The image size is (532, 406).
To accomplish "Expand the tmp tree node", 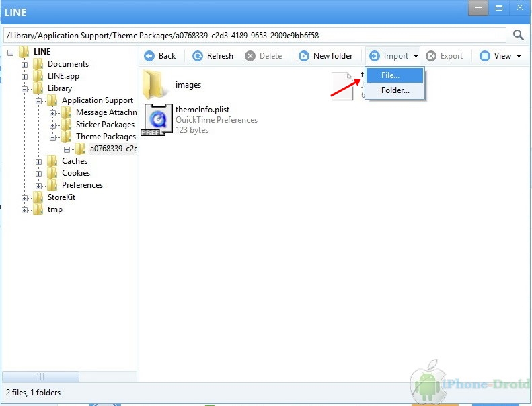I will pos(24,210).
